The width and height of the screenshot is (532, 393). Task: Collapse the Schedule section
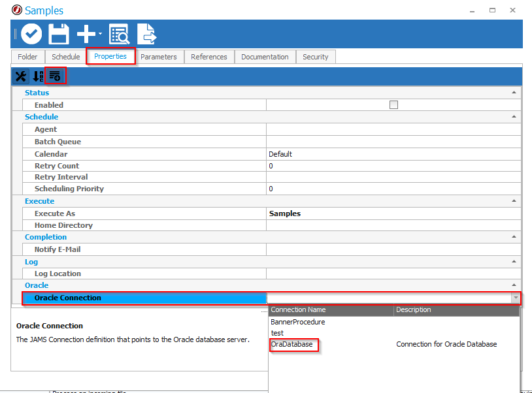(x=515, y=117)
